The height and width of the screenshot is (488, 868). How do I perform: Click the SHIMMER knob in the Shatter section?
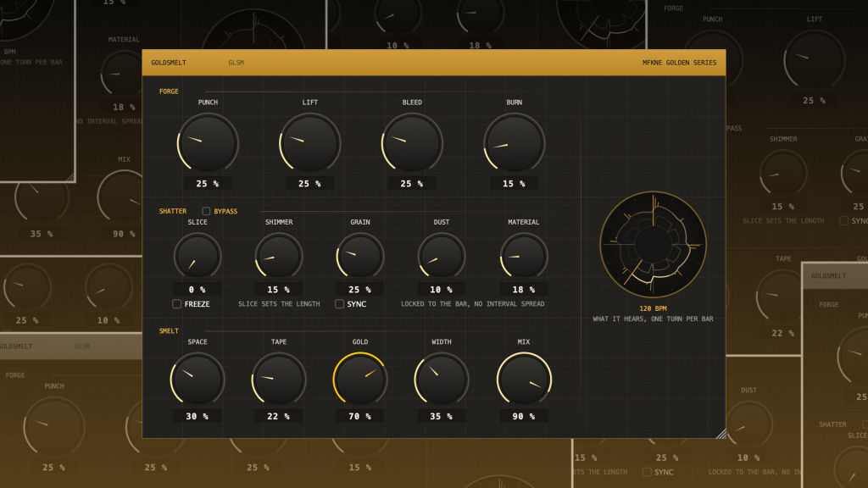coord(279,256)
